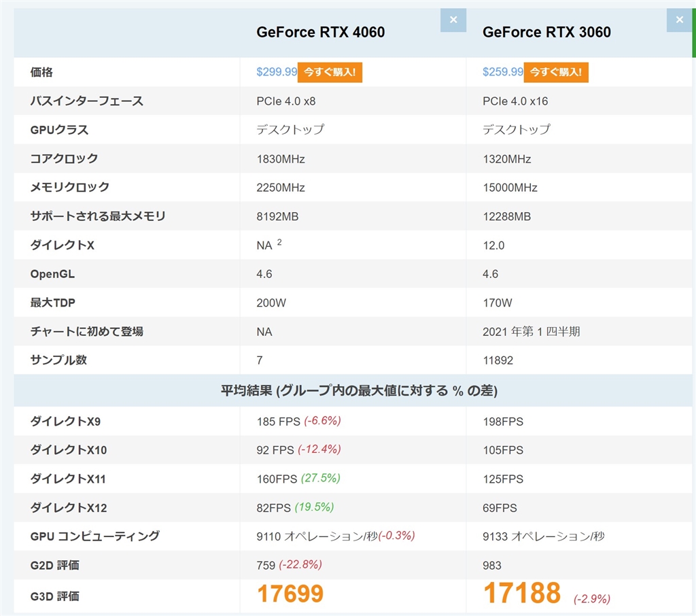Click the 17188 G3D score

[x=522, y=593]
